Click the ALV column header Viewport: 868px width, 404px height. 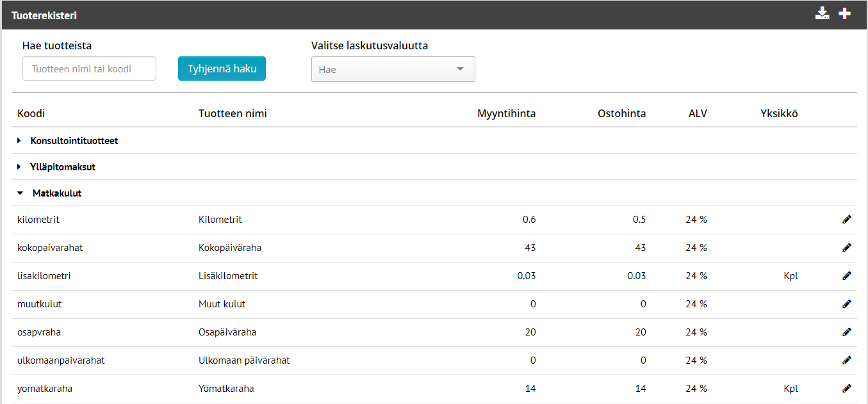[698, 114]
